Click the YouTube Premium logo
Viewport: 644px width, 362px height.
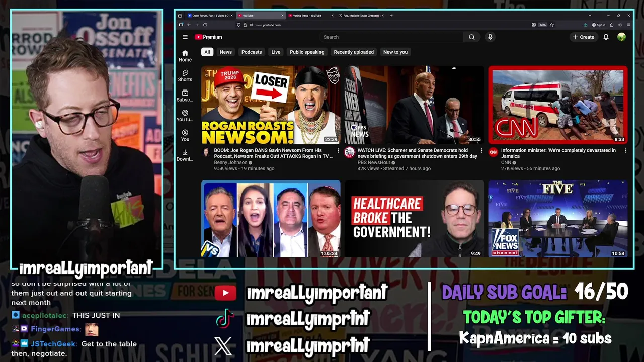tap(208, 37)
